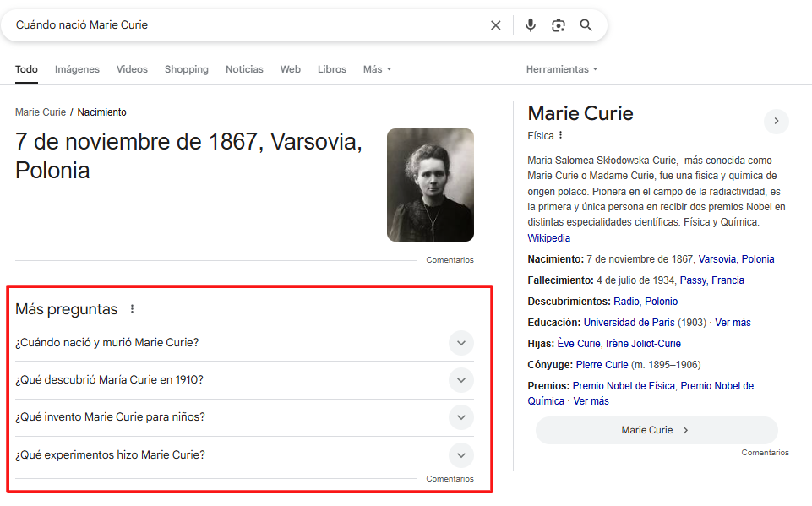Click the arrow button beside Marie Curie title

[776, 122]
